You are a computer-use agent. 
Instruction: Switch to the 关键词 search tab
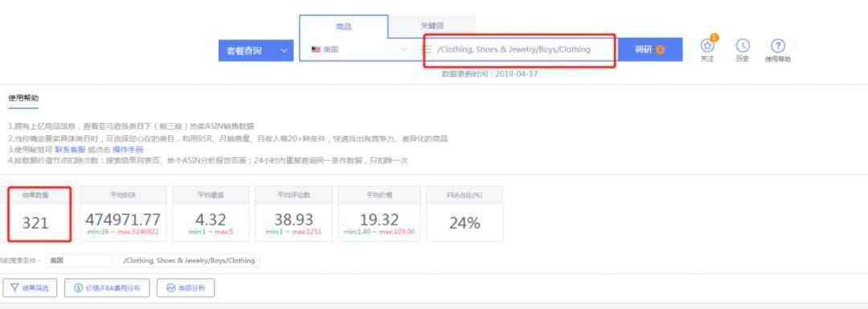coord(432,26)
